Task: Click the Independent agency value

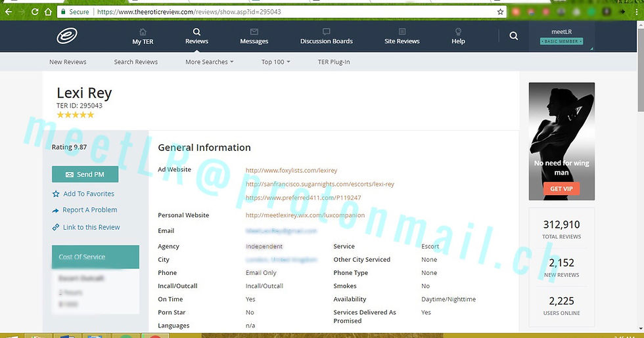Action: pyautogui.click(x=264, y=246)
